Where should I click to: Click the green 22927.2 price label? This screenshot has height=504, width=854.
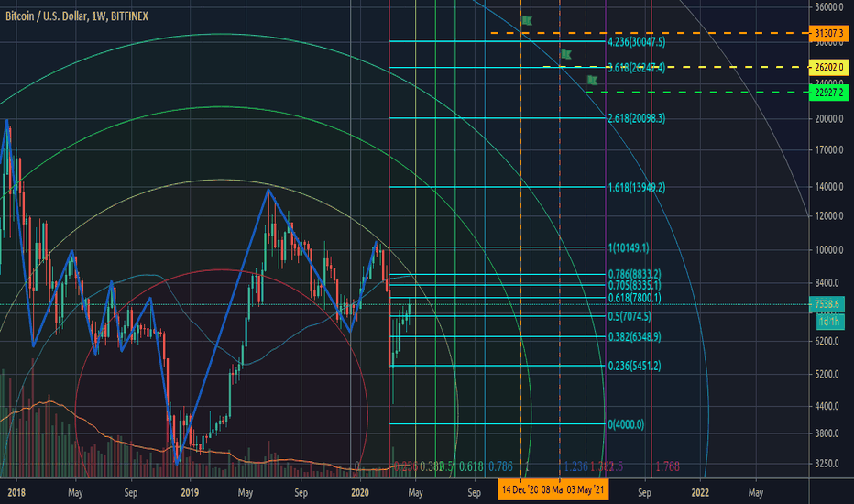(829, 93)
